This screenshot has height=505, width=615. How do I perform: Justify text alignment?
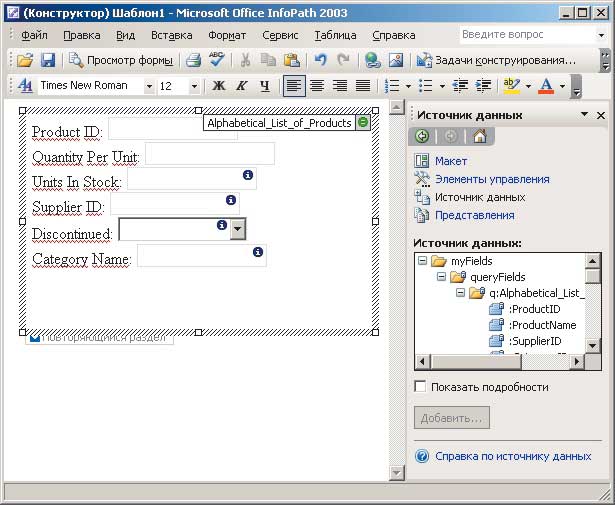pyautogui.click(x=363, y=85)
